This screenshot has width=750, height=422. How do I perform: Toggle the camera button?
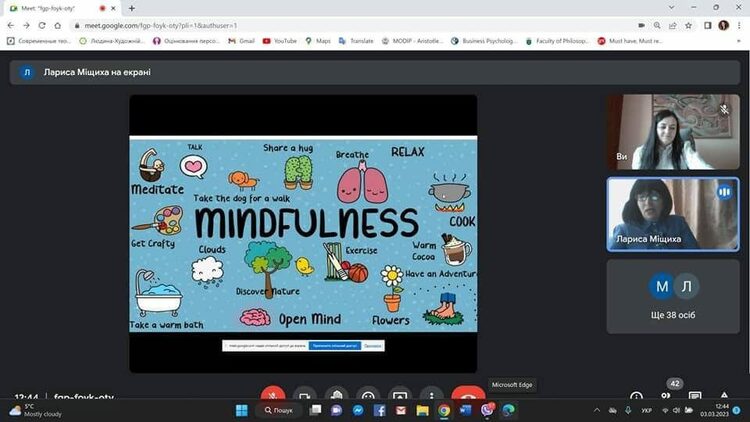click(304, 396)
